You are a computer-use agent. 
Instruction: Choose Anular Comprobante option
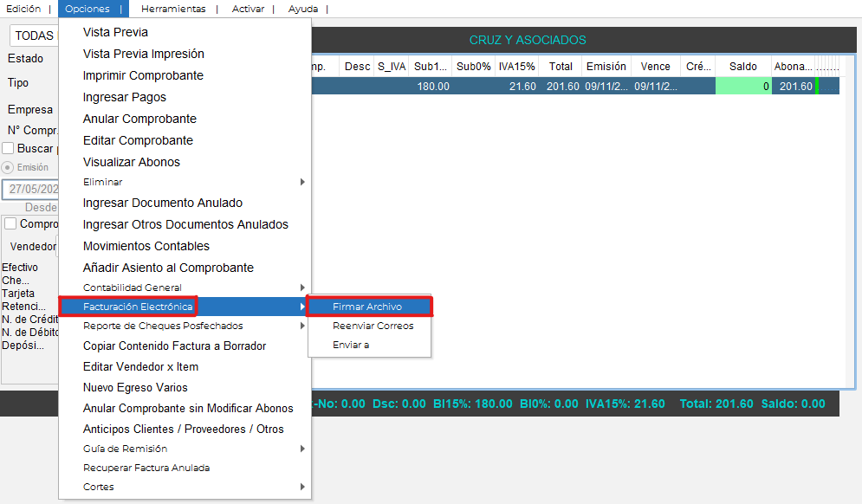[x=139, y=119]
